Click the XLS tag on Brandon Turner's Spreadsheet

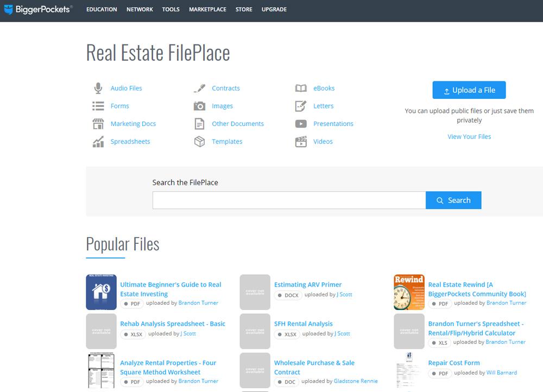click(440, 343)
